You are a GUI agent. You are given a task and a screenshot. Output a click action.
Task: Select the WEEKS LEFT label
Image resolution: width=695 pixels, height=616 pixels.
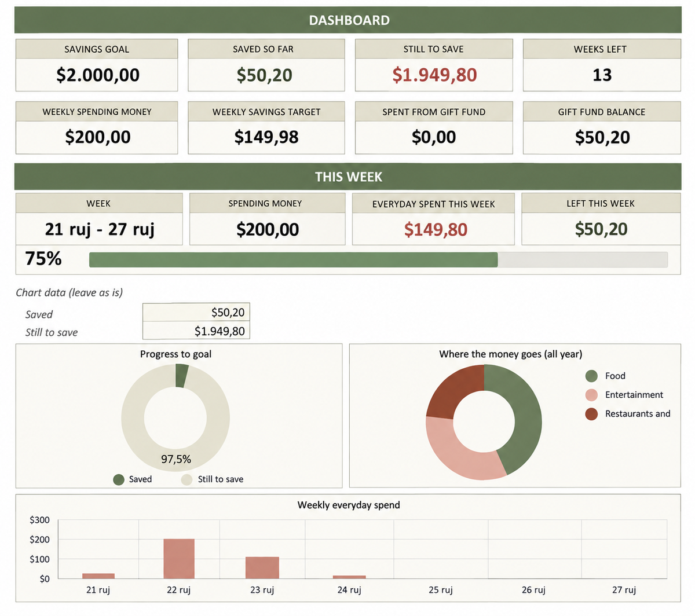click(600, 49)
